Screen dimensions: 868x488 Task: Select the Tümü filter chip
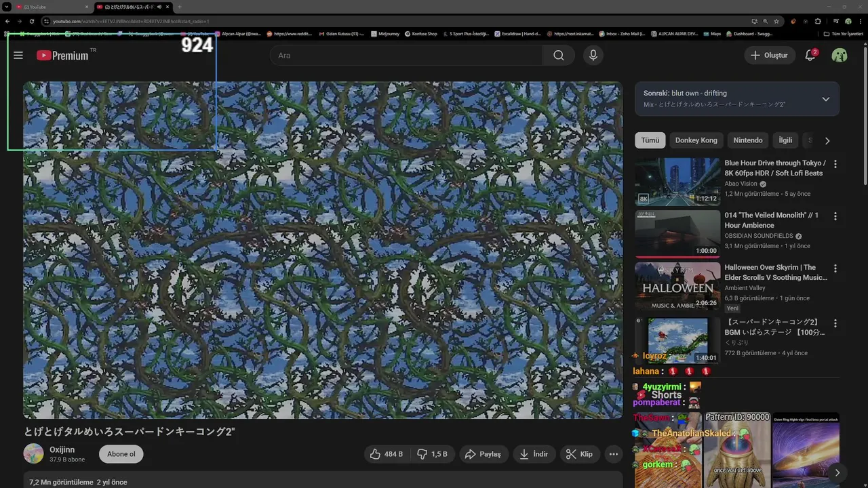650,140
